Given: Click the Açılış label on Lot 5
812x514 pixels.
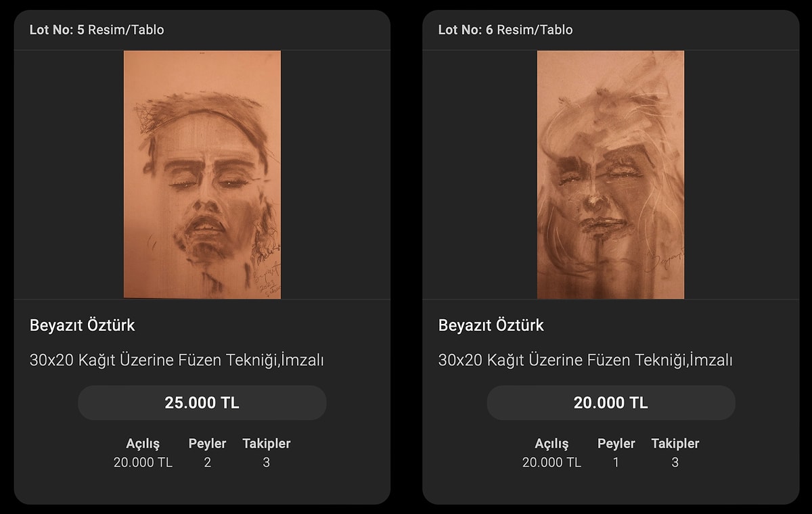Looking at the screenshot, I should (x=143, y=444).
